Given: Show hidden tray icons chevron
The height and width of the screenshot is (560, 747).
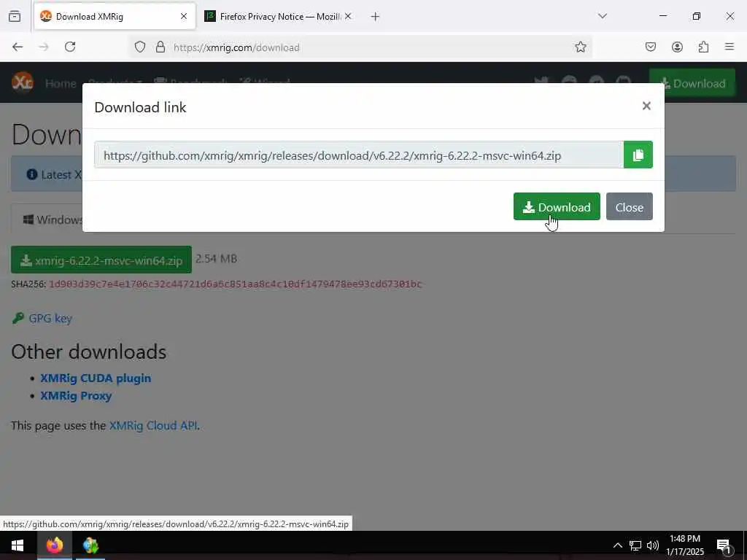Looking at the screenshot, I should [617, 545].
